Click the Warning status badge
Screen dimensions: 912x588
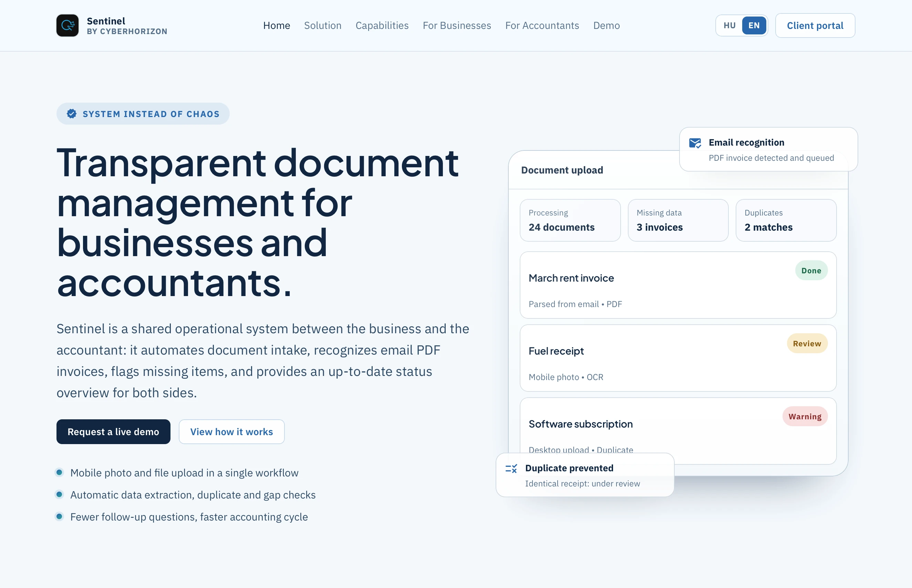[x=805, y=417]
